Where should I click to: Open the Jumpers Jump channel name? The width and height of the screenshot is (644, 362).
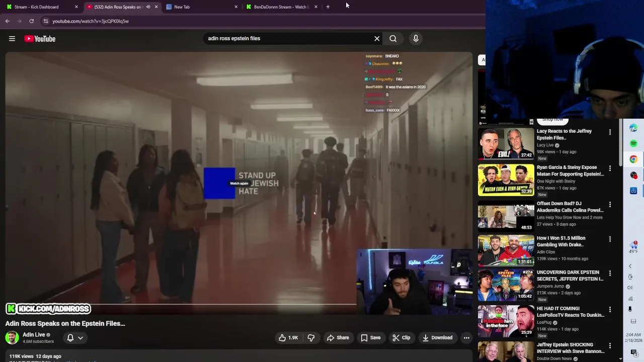550,287
